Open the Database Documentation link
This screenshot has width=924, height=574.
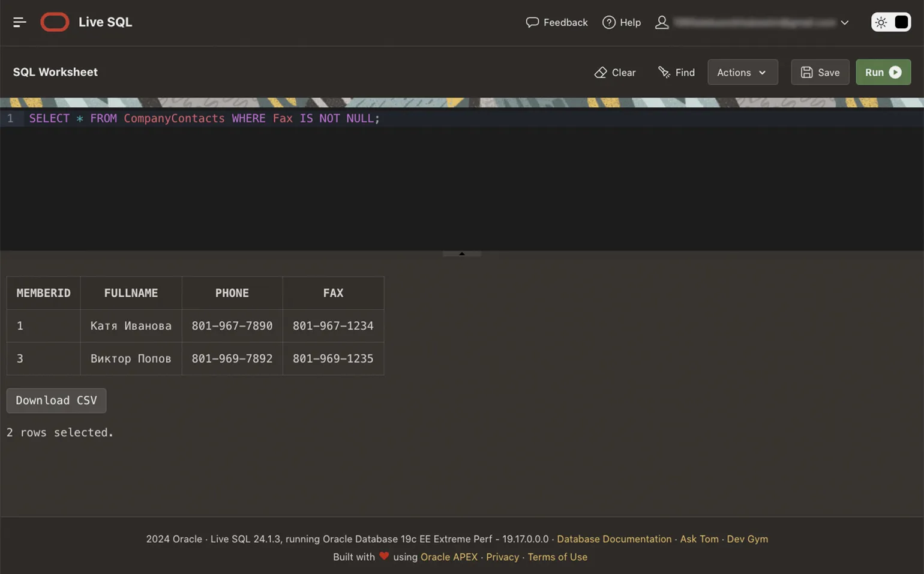[614, 539]
